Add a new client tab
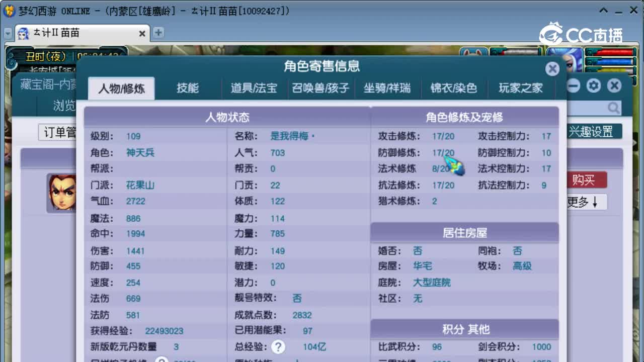This screenshot has width=644, height=362. (x=158, y=33)
